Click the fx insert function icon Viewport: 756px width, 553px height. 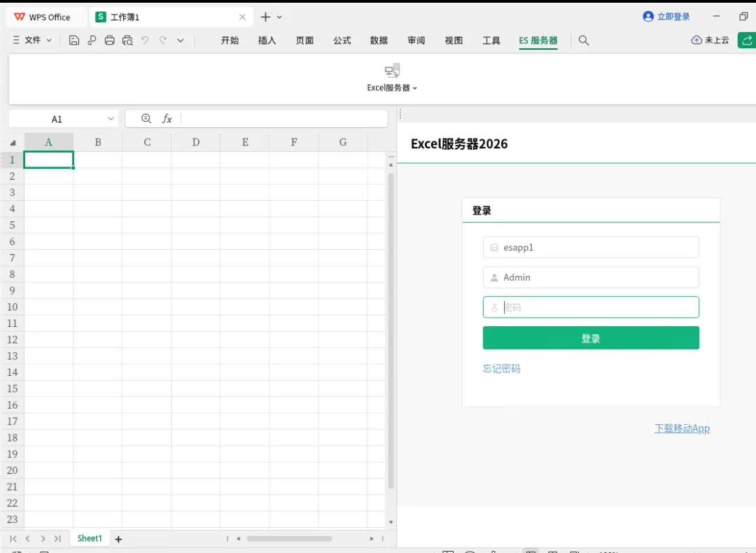167,118
